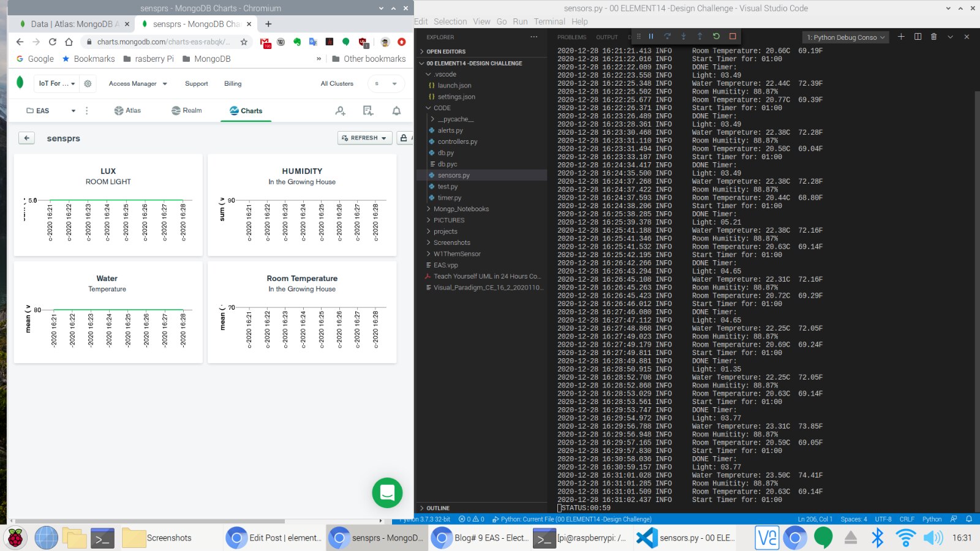Image resolution: width=980 pixels, height=551 pixels.
Task: Pause the debugger in VS Code
Action: click(x=651, y=37)
